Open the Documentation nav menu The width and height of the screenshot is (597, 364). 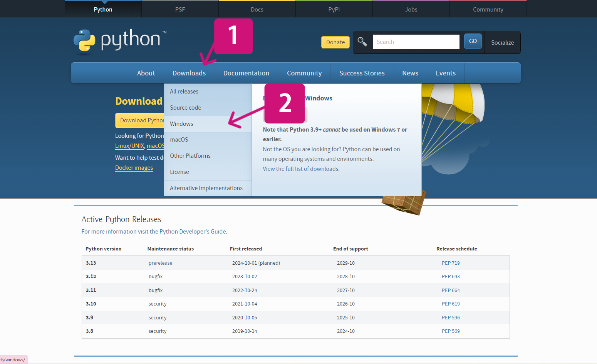(x=246, y=73)
